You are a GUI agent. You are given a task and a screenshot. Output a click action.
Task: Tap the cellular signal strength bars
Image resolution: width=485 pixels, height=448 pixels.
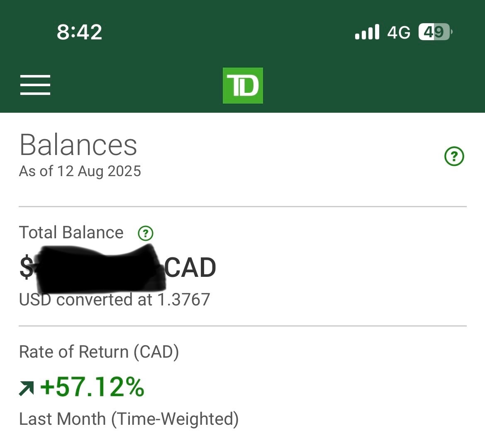coord(367,32)
